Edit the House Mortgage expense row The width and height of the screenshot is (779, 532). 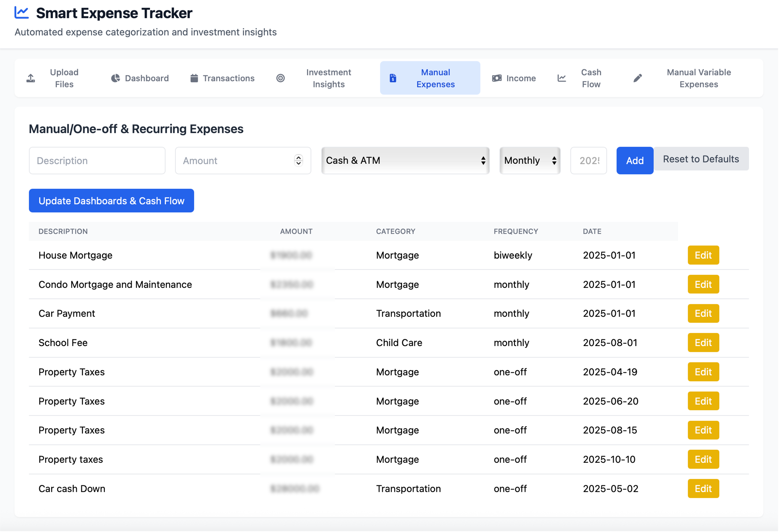[x=703, y=255]
